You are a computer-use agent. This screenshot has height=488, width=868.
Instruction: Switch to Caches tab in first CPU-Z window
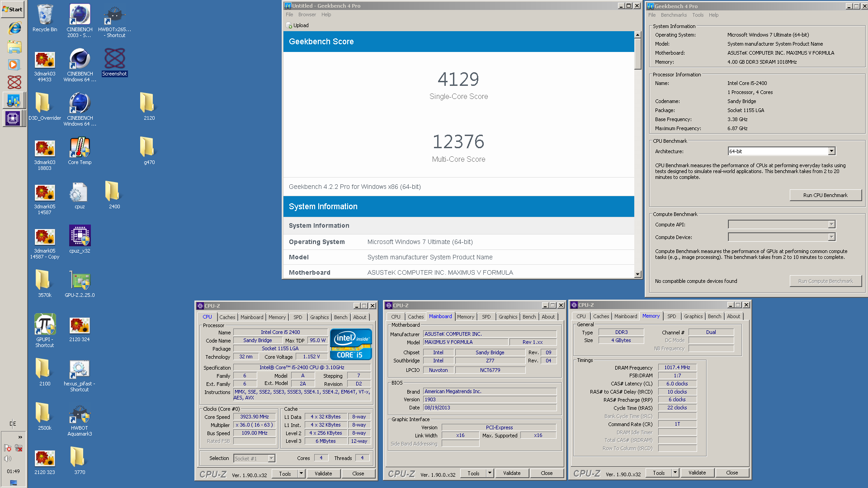click(227, 317)
